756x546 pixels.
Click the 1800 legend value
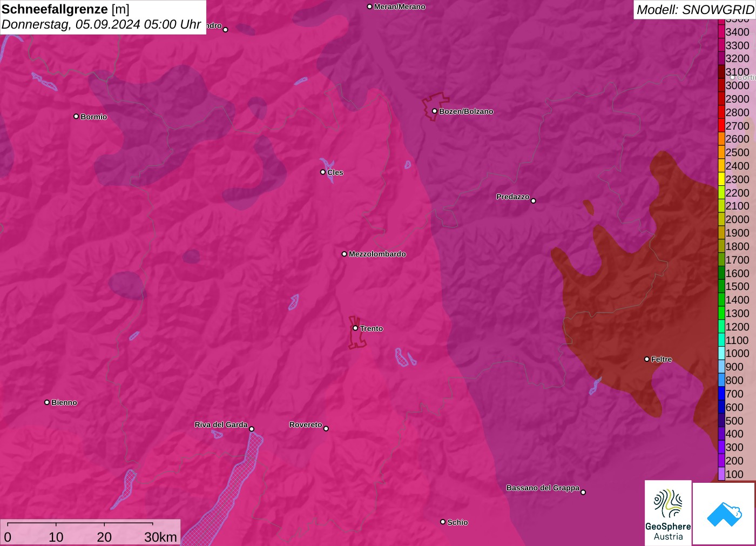coord(738,246)
